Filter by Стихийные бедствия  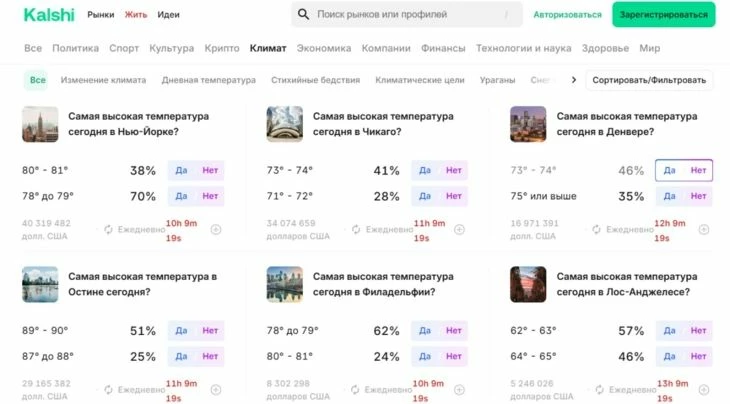tap(316, 80)
